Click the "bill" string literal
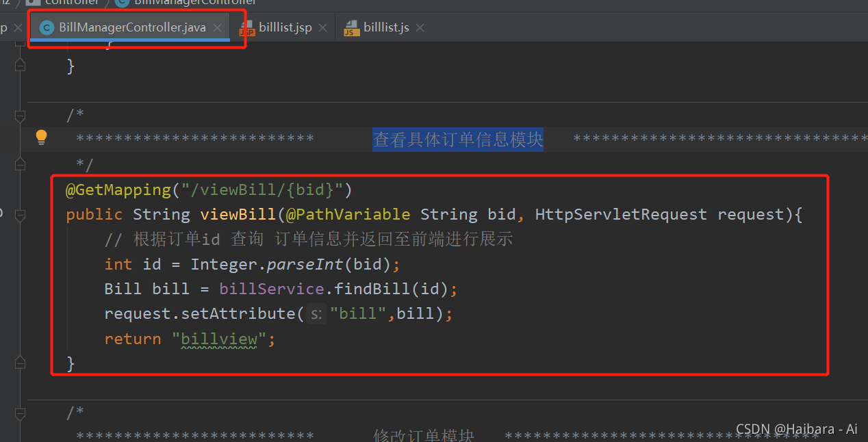The width and height of the screenshot is (868, 442). 358,313
